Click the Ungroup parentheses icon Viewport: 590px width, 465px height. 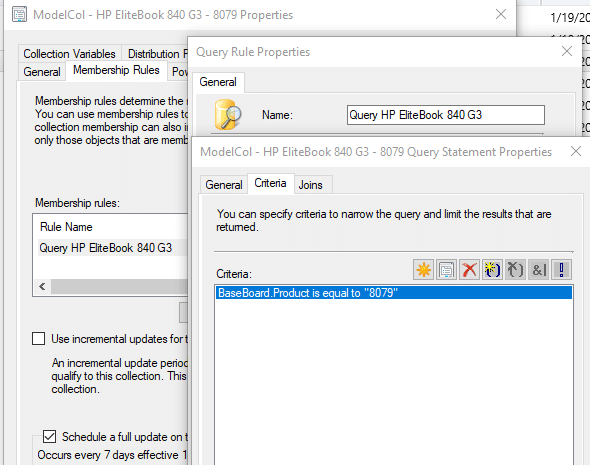click(515, 269)
